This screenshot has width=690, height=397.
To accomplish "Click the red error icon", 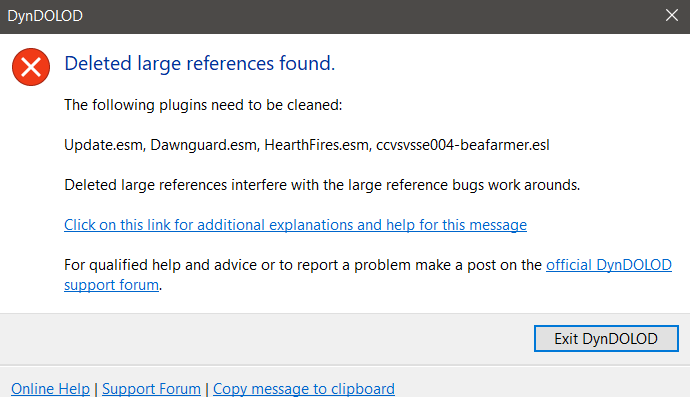I will [31, 67].
